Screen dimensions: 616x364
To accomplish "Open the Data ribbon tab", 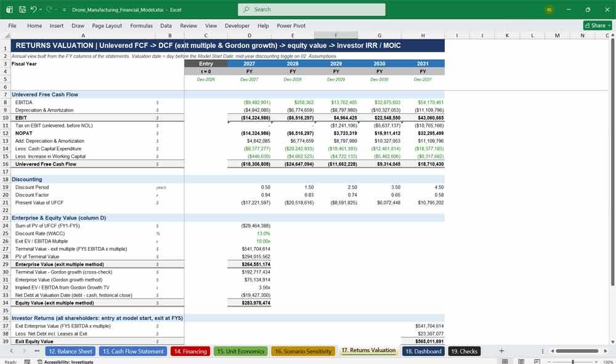I will [x=166, y=25].
